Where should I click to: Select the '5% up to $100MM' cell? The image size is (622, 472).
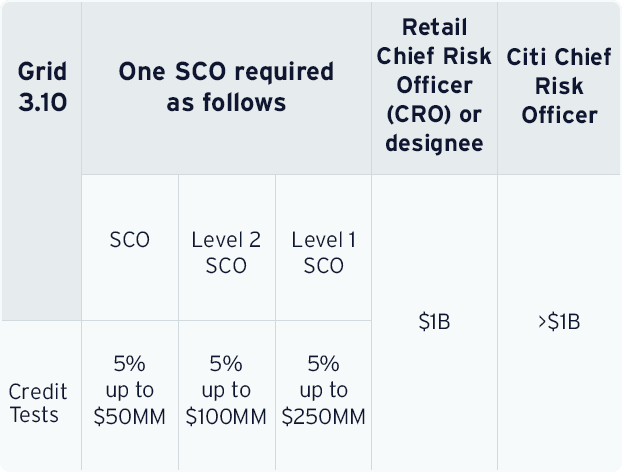226,390
